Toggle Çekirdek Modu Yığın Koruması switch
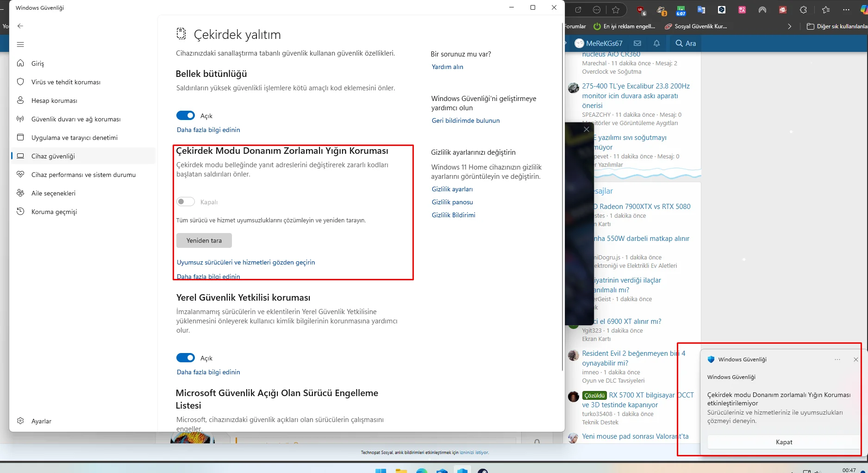Viewport: 868px width, 473px height. coord(186,202)
